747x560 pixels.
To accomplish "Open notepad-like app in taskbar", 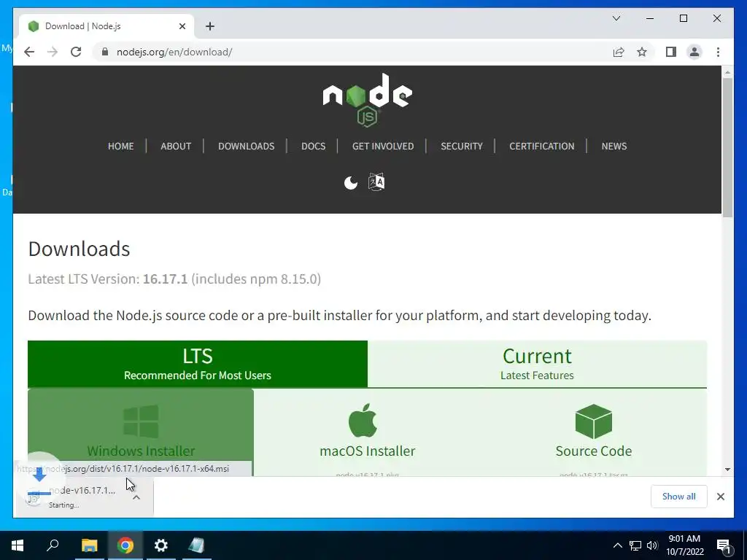I will 197,545.
